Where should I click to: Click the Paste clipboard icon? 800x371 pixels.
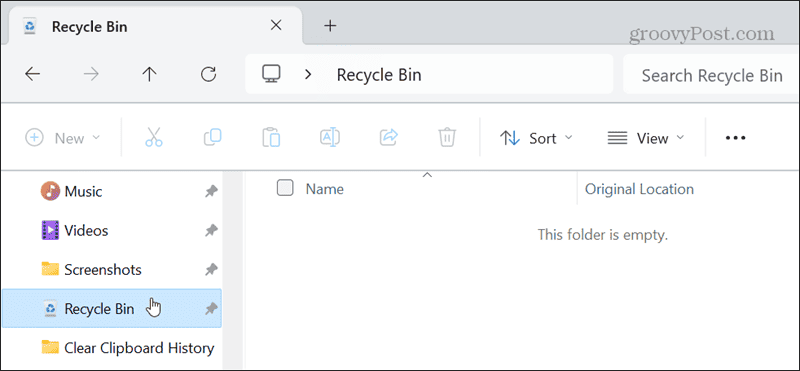[x=271, y=138]
